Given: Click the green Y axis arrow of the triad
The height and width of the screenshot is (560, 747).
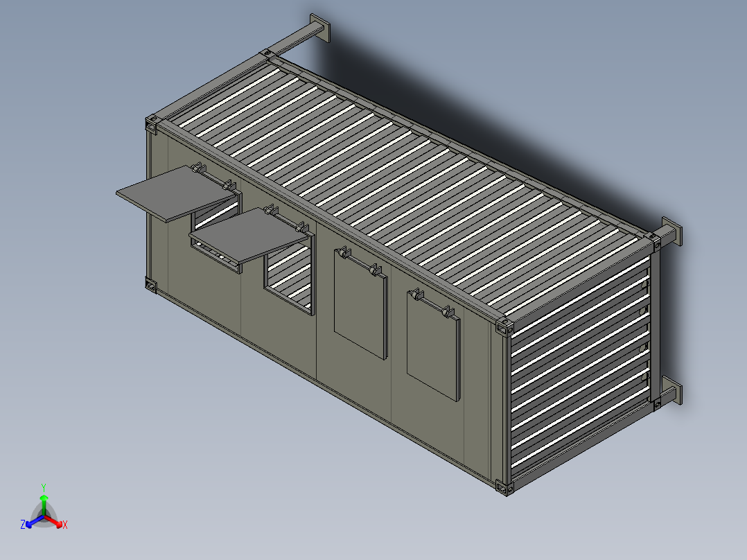Looking at the screenshot, I should tap(44, 505).
